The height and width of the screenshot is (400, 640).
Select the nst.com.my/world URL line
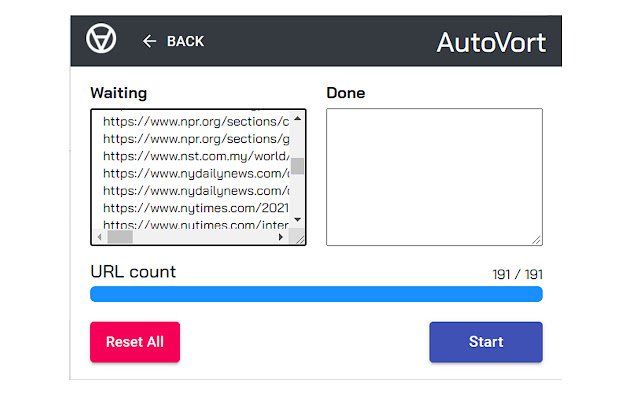196,156
